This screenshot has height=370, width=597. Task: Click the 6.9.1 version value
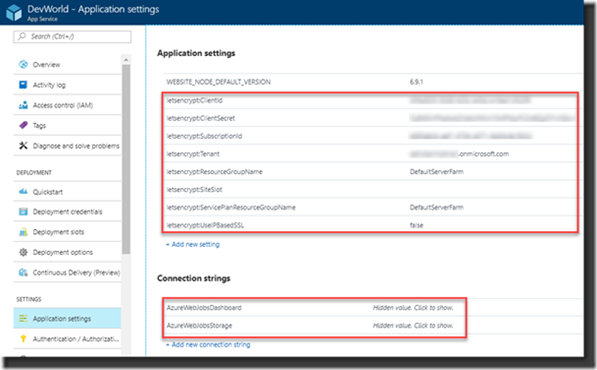[x=416, y=82]
